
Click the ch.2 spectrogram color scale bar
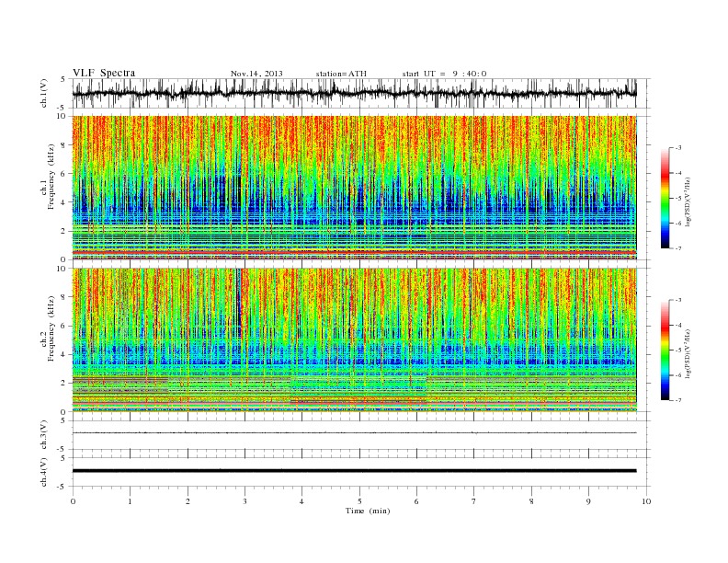[x=665, y=350]
